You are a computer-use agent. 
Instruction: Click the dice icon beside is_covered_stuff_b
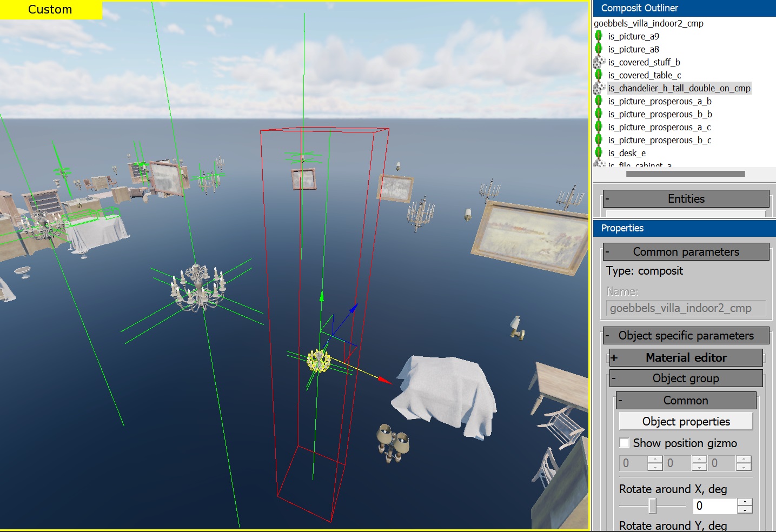pos(599,62)
